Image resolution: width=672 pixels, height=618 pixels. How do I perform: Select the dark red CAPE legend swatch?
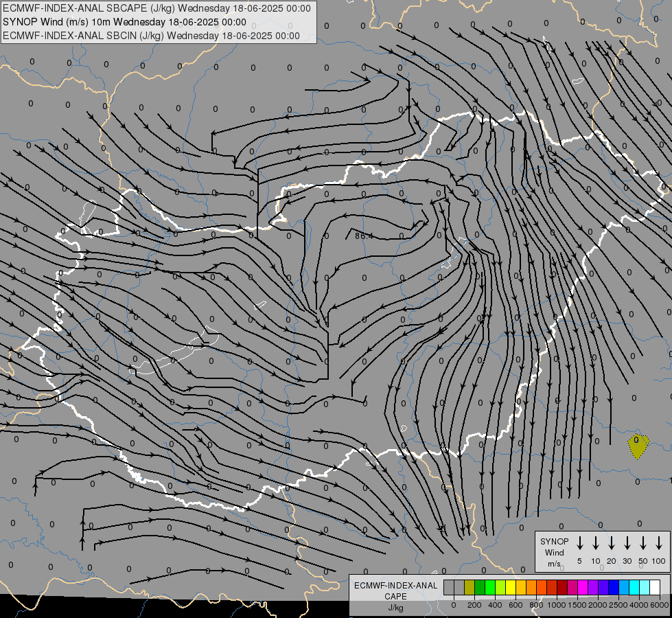point(562,588)
